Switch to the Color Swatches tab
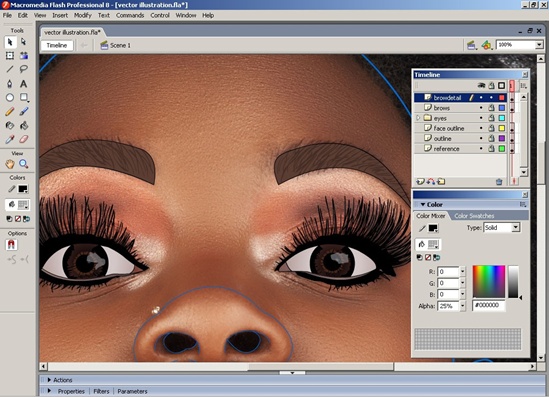This screenshot has width=549, height=397. 474,216
